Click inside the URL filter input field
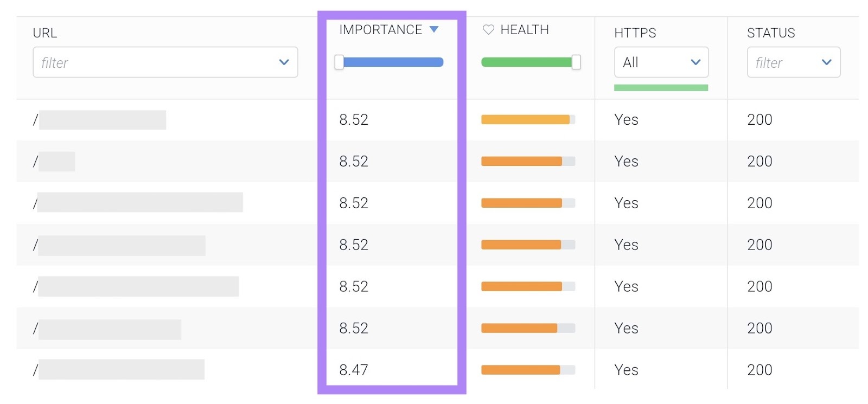 click(x=136, y=62)
